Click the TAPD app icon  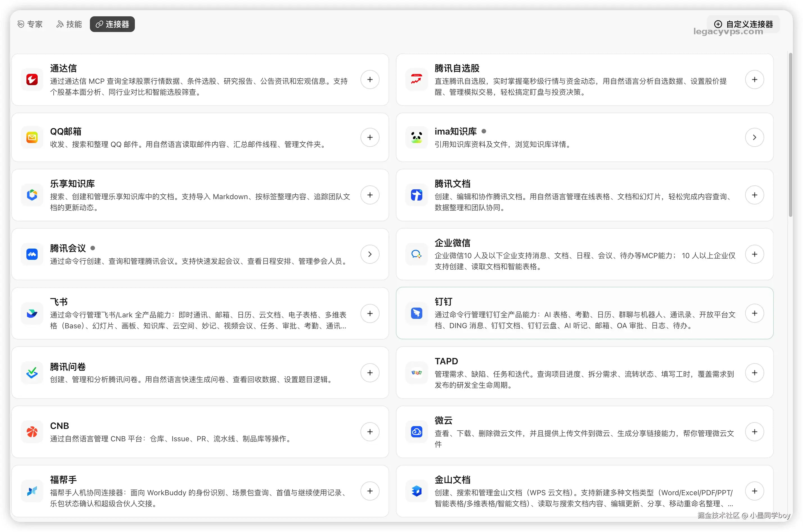[x=417, y=373]
